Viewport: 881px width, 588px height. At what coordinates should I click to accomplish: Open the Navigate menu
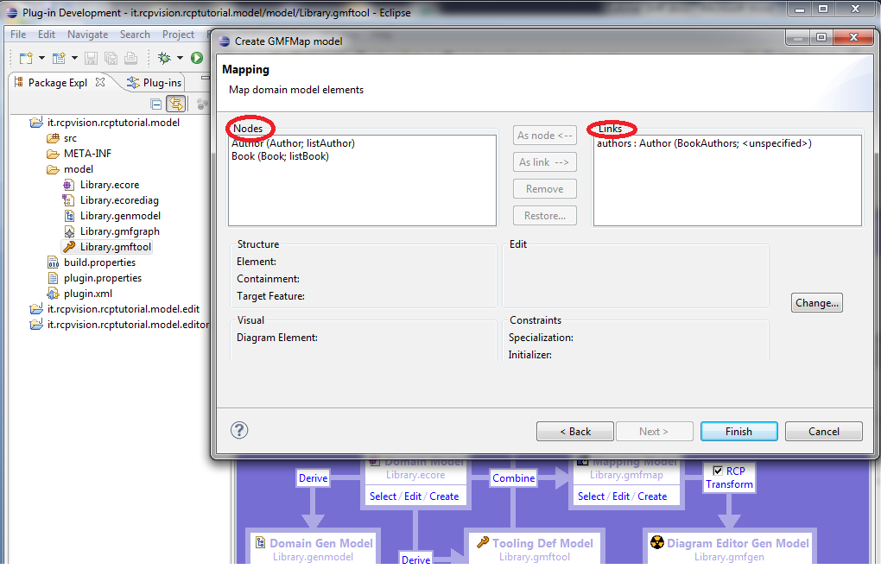click(x=87, y=35)
